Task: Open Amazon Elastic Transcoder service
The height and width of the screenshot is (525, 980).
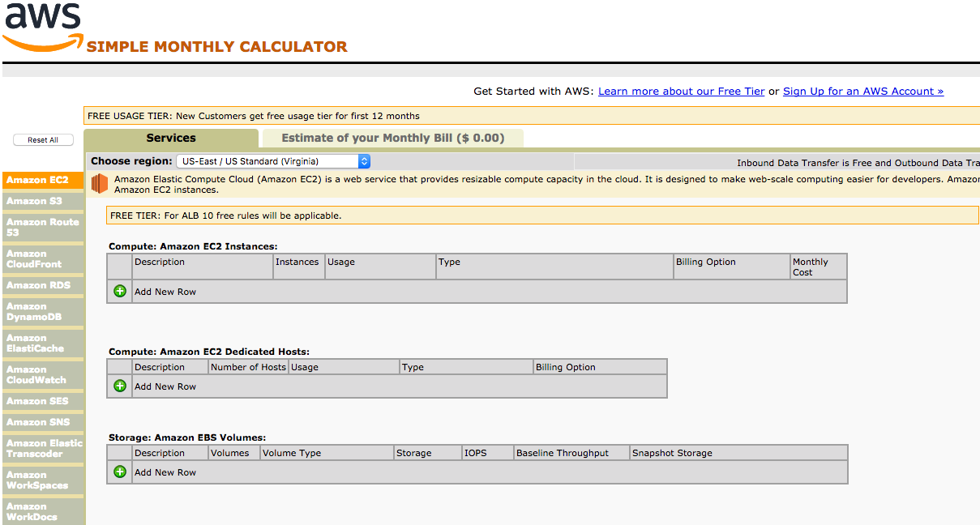Action: (x=42, y=448)
